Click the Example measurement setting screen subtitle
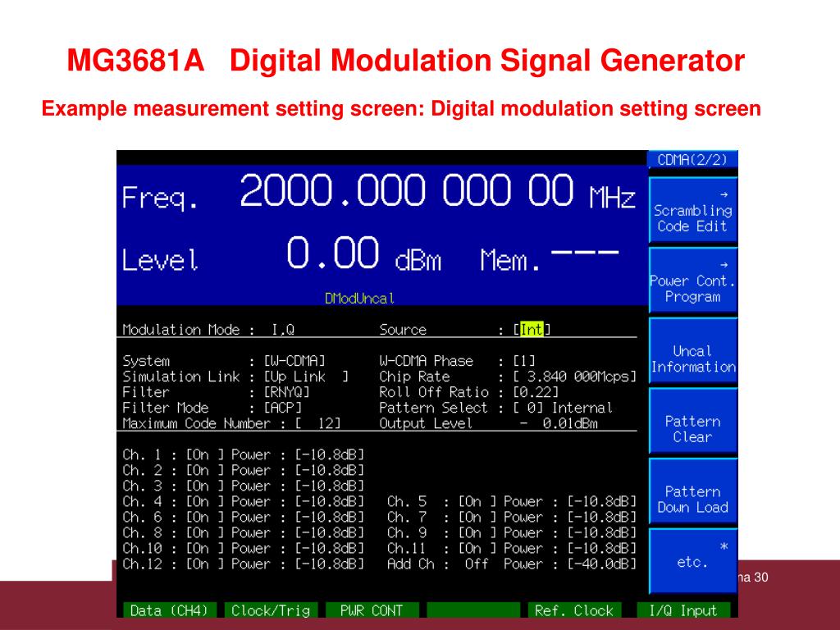The width and height of the screenshot is (840, 630). (x=401, y=108)
